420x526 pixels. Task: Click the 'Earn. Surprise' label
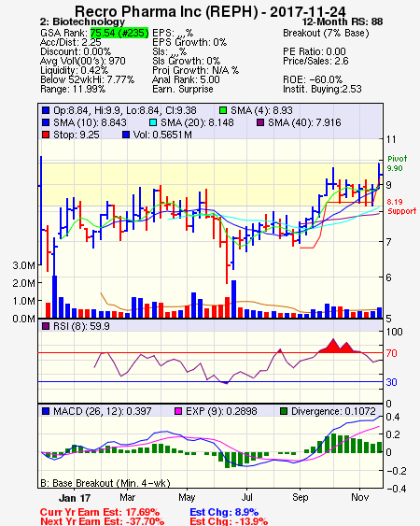click(x=183, y=90)
